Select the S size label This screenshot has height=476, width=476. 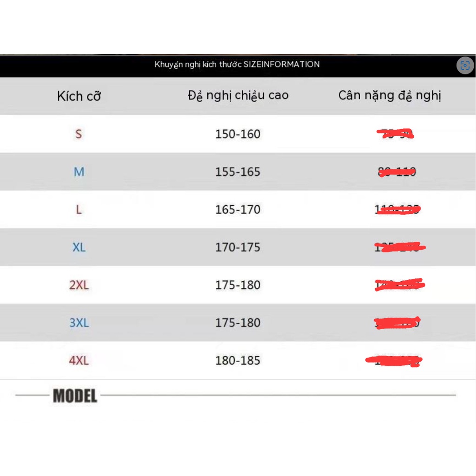(79, 134)
